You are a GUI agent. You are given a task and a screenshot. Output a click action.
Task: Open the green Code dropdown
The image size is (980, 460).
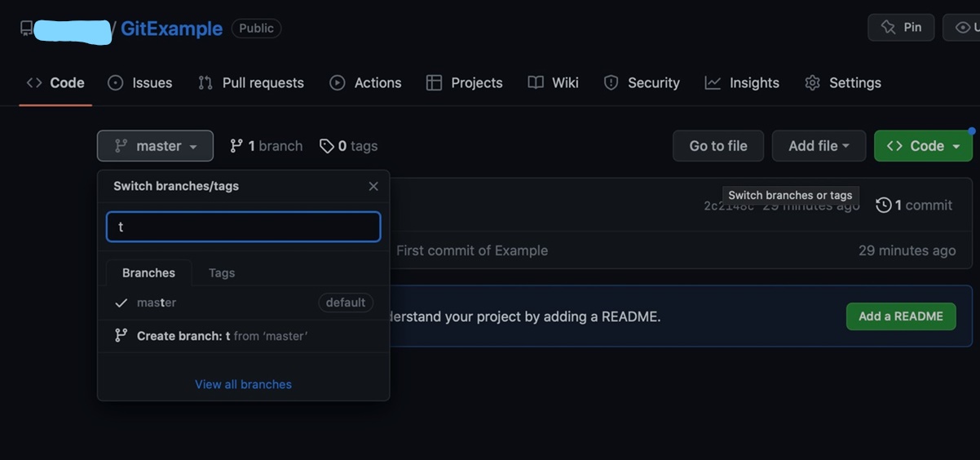click(x=923, y=146)
